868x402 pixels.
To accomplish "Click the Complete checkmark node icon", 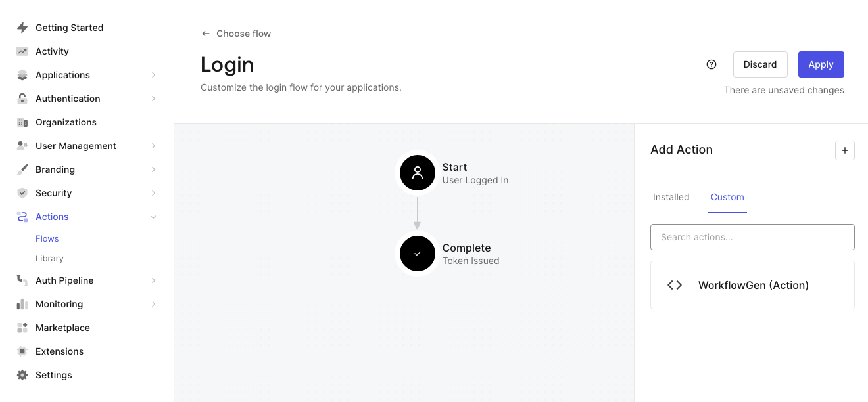I will pos(418,254).
